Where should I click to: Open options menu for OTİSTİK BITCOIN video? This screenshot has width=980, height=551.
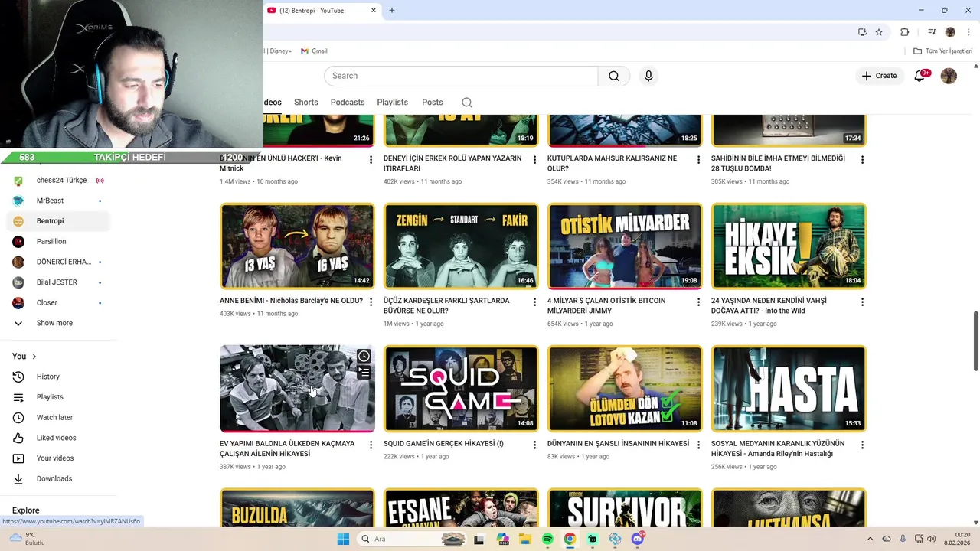698,302
